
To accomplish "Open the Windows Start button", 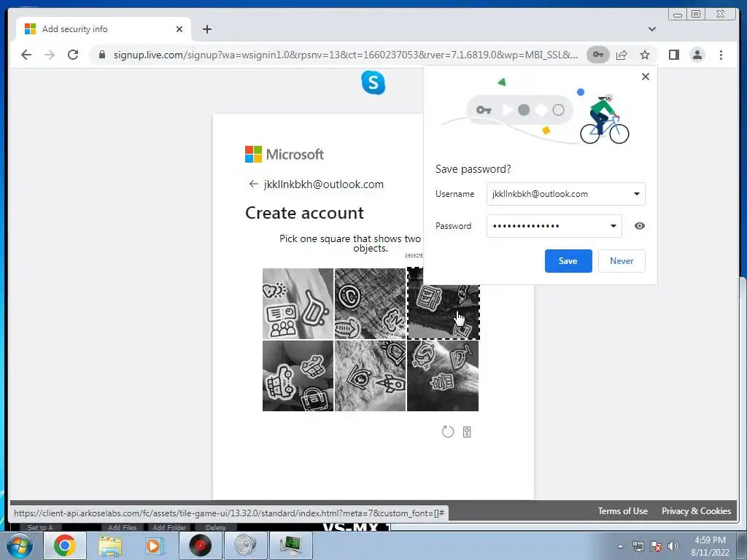I will pos(19,545).
